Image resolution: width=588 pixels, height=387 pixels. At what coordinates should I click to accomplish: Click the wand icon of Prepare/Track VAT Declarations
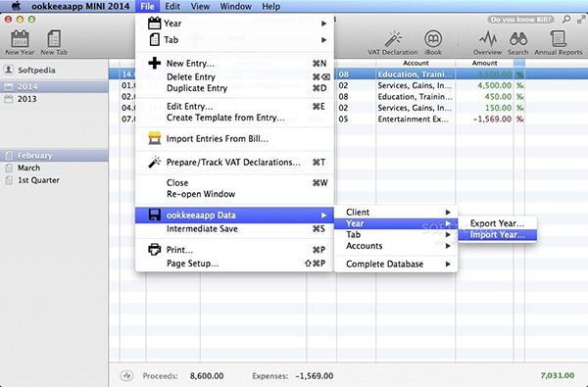pyautogui.click(x=154, y=162)
